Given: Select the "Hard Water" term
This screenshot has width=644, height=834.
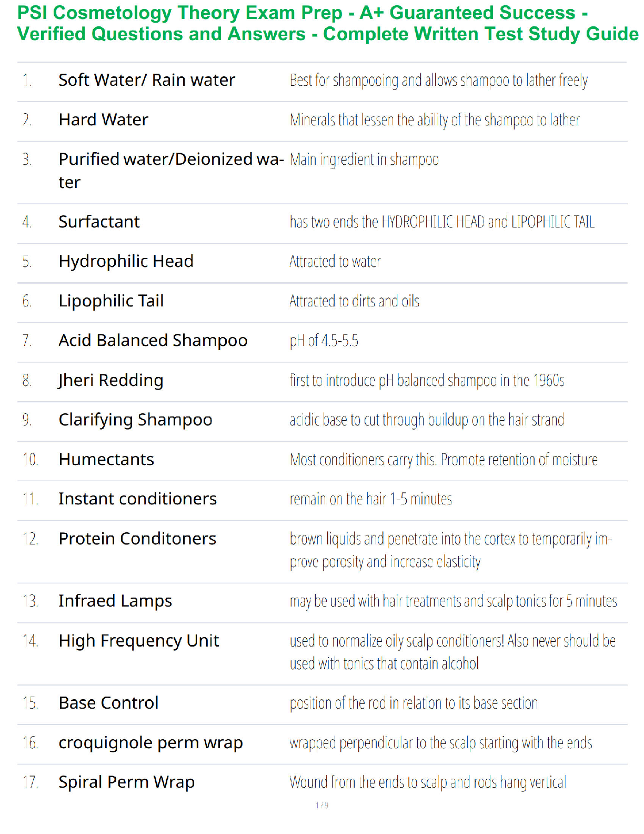Looking at the screenshot, I should [103, 120].
